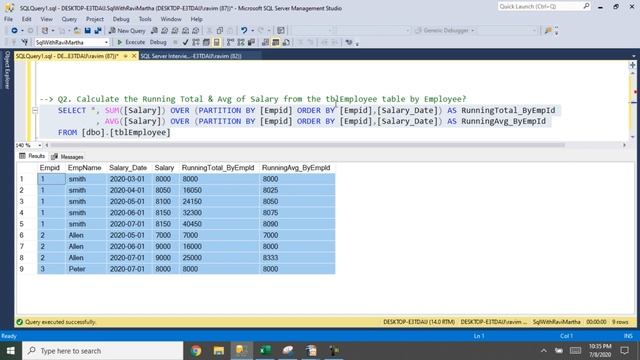The image size is (640, 360).
Task: Switch output to Results to Text
Action: point(265,42)
